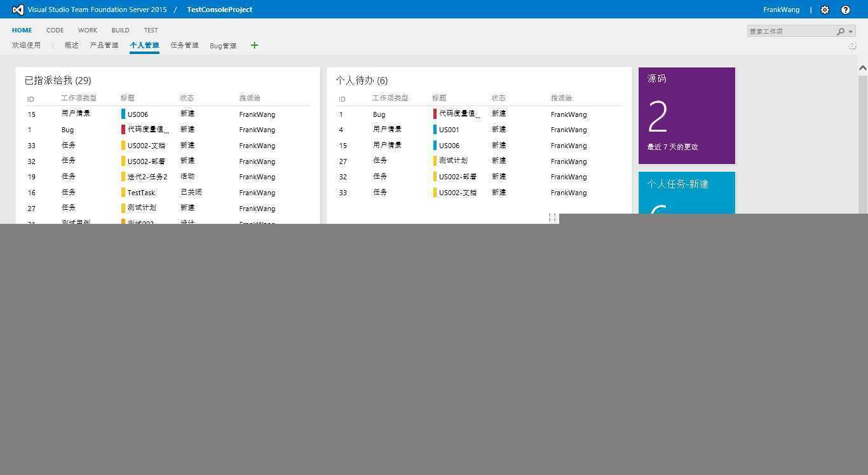The height and width of the screenshot is (475, 868).
Task: Click the scrollbar up arrow
Action: [862, 67]
